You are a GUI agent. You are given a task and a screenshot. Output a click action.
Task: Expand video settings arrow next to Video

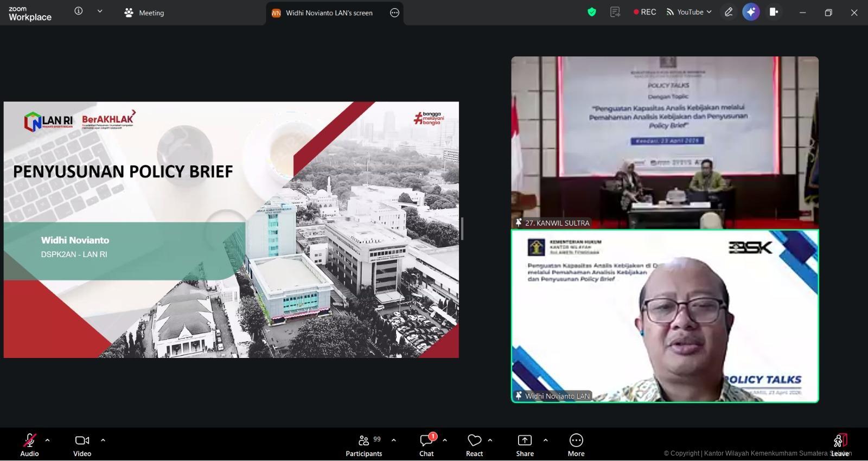pos(103,440)
